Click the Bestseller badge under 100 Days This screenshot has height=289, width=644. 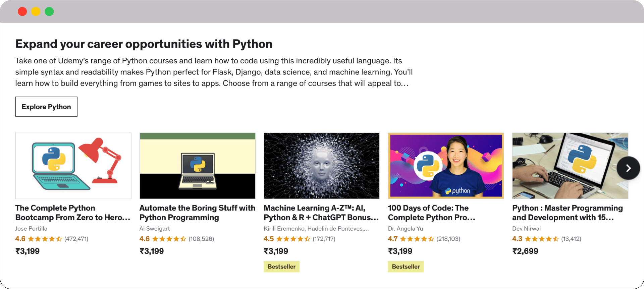pyautogui.click(x=406, y=267)
